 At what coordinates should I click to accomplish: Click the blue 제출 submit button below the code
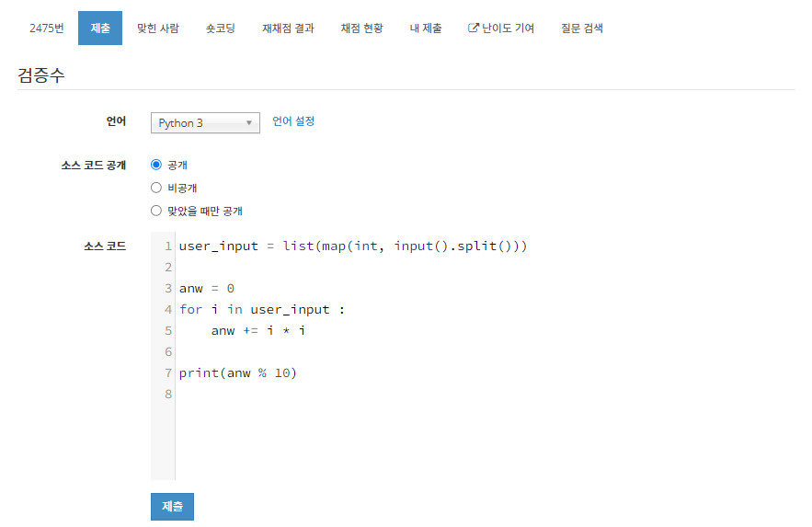tap(173, 506)
